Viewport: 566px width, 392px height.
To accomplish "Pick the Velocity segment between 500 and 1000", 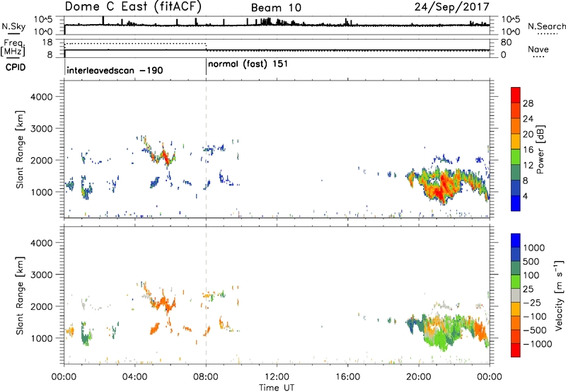I will pos(516,254).
